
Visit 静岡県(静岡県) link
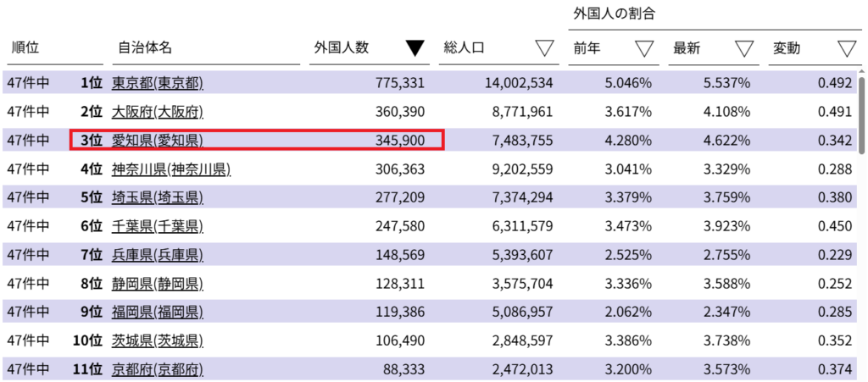coord(157,284)
